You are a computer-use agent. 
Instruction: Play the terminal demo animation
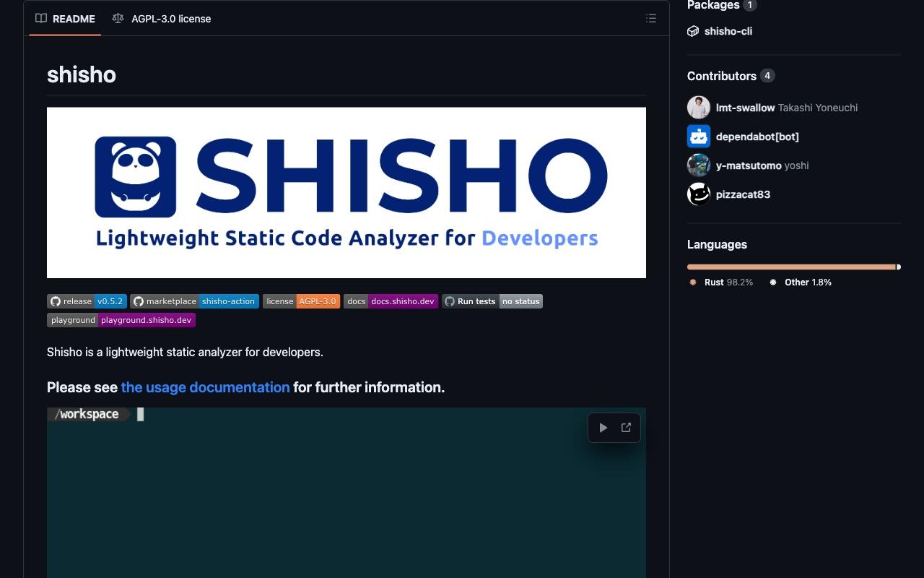coord(603,428)
